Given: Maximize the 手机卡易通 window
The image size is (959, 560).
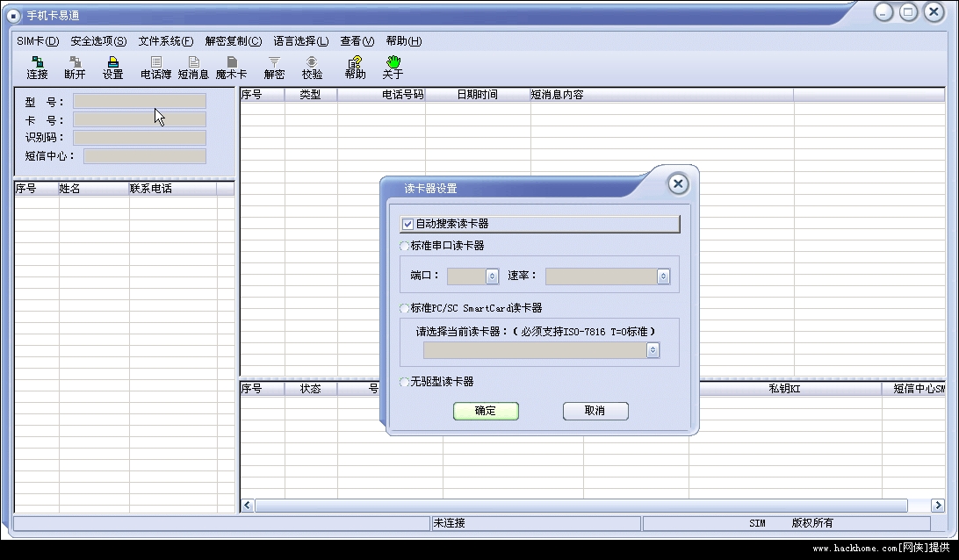Looking at the screenshot, I should 909,12.
